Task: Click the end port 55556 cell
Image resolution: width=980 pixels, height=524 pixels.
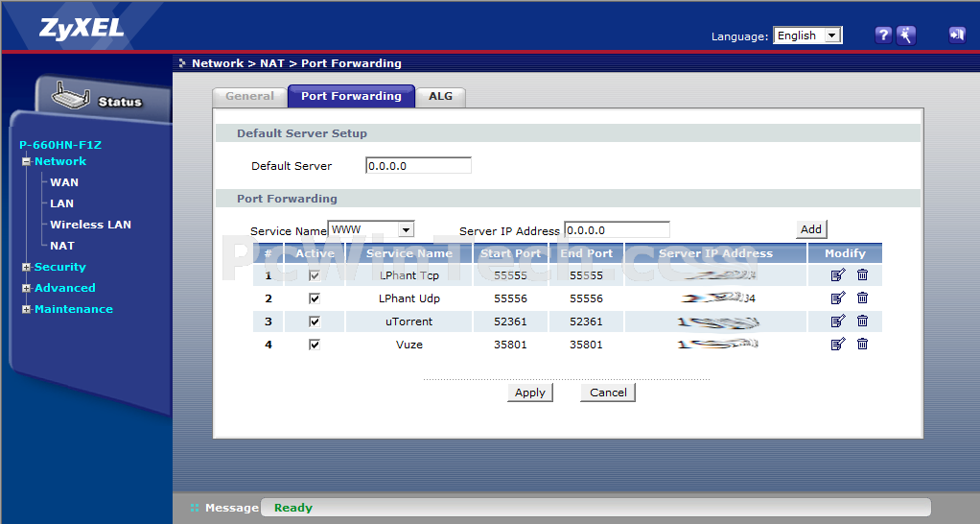Action: click(x=586, y=298)
